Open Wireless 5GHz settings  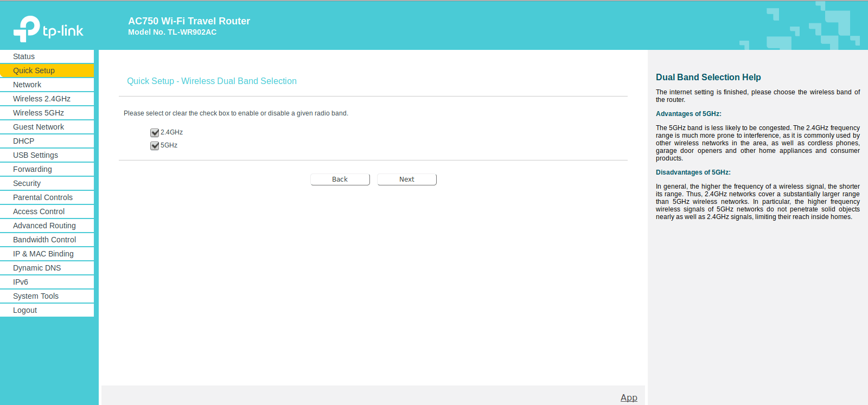coord(47,113)
